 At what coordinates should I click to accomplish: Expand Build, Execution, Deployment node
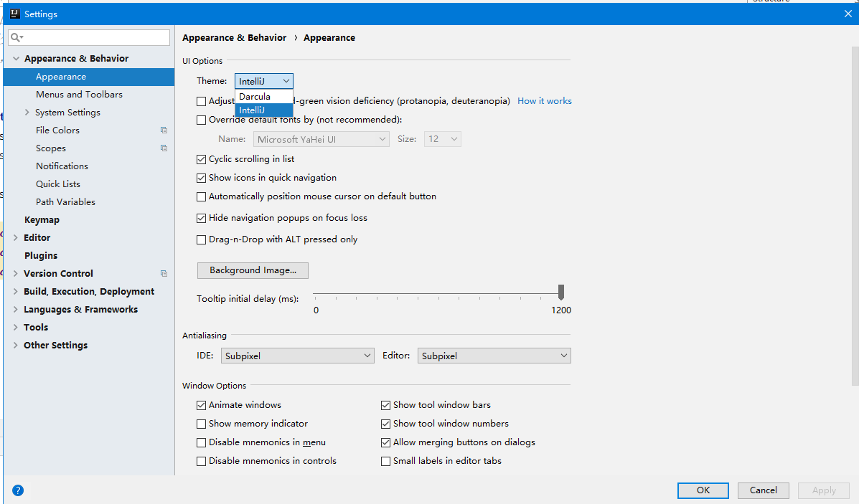(x=15, y=292)
